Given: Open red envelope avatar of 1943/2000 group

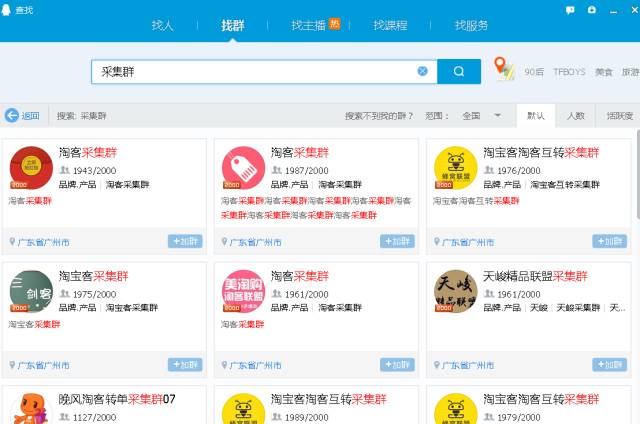Looking at the screenshot, I should click(31, 168).
